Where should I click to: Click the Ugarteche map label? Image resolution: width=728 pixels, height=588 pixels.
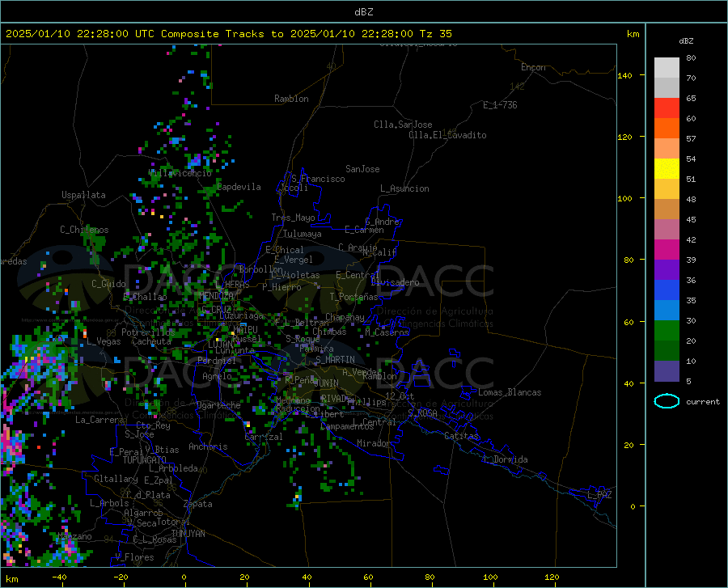tap(218, 405)
